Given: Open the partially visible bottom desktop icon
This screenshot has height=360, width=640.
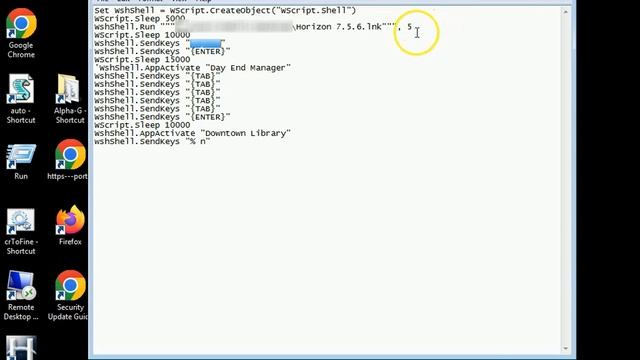Looking at the screenshot, I should click(20, 348).
